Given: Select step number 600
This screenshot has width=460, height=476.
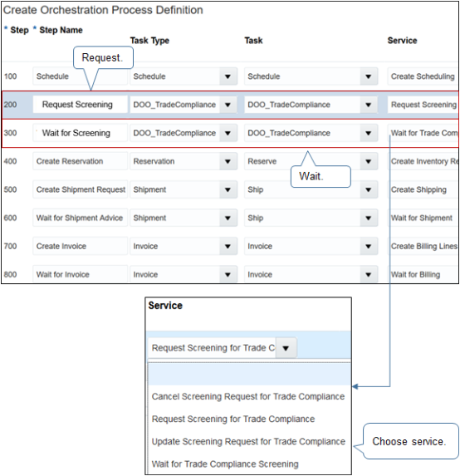Looking at the screenshot, I should (x=10, y=218).
